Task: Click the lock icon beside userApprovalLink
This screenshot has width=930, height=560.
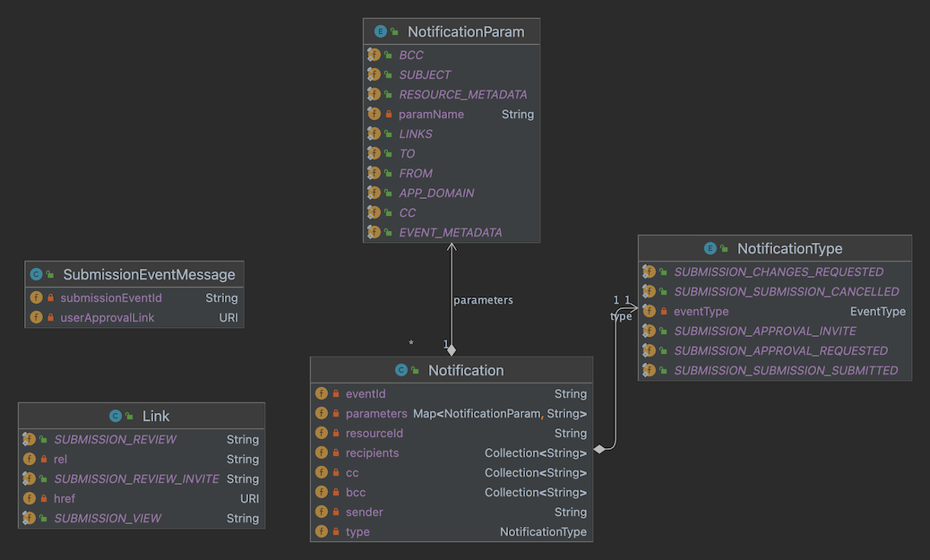Action: pos(50,317)
